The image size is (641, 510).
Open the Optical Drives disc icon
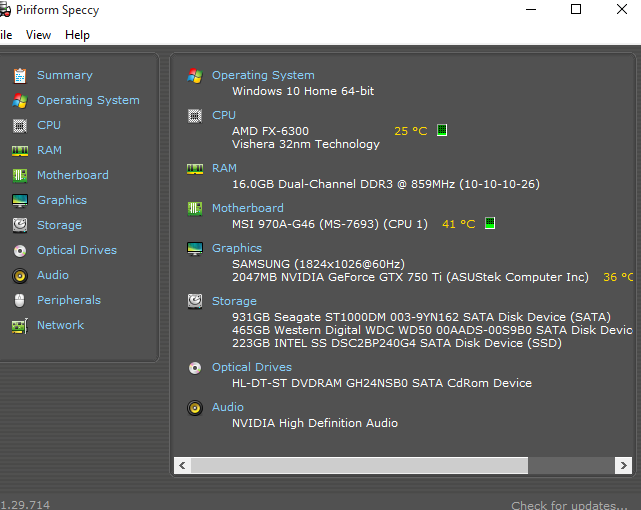click(19, 250)
